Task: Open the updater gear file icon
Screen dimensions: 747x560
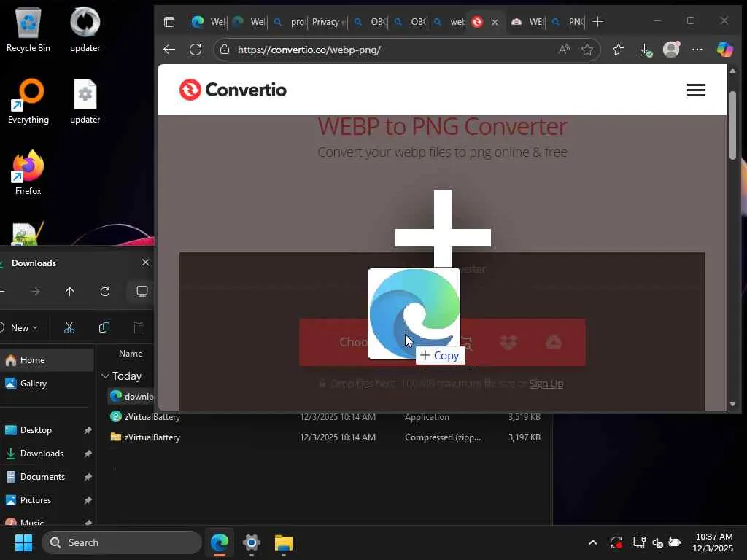Action: (85, 101)
